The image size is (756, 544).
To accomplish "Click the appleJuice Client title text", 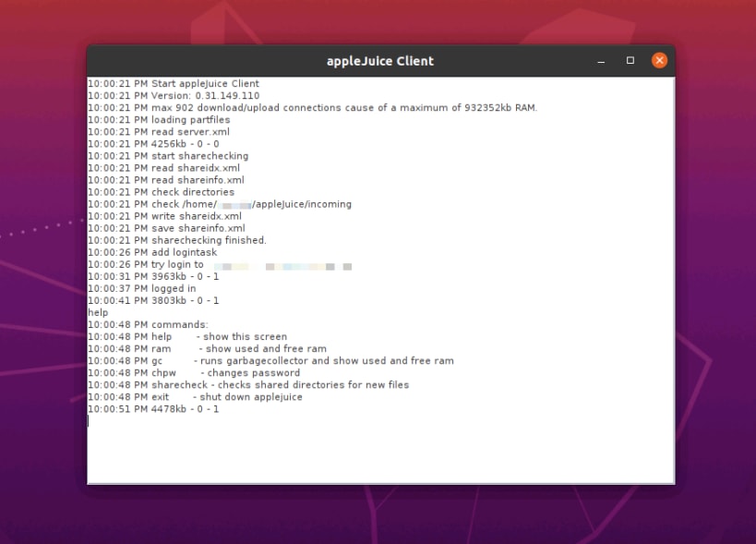I will [x=380, y=61].
